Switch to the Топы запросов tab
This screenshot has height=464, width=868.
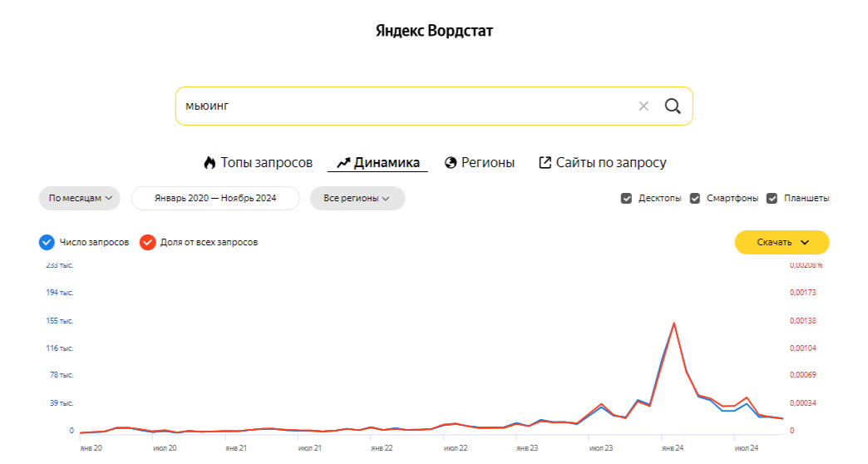(x=258, y=163)
